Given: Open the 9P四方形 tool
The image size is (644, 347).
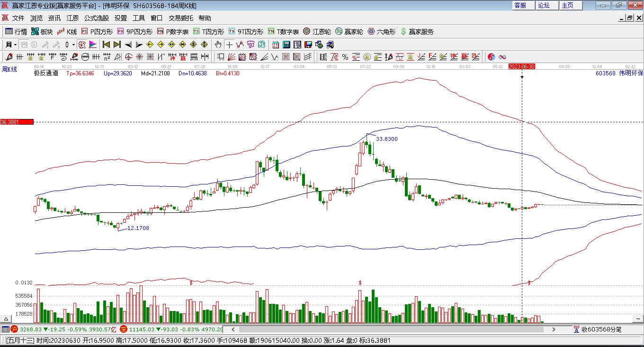Looking at the screenshot, I should click(x=135, y=32).
